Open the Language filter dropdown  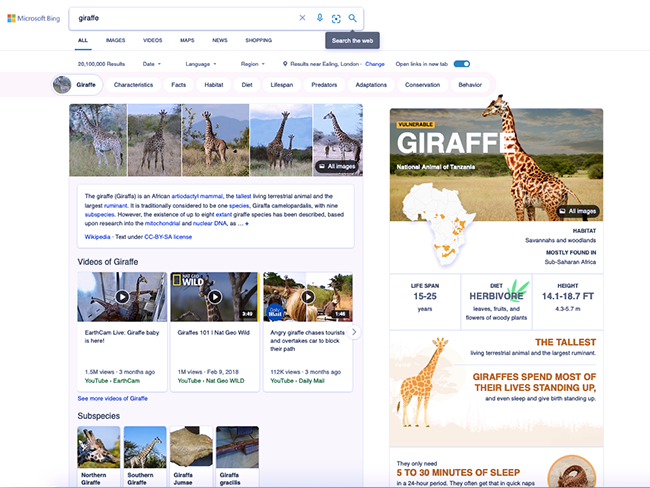(x=201, y=64)
